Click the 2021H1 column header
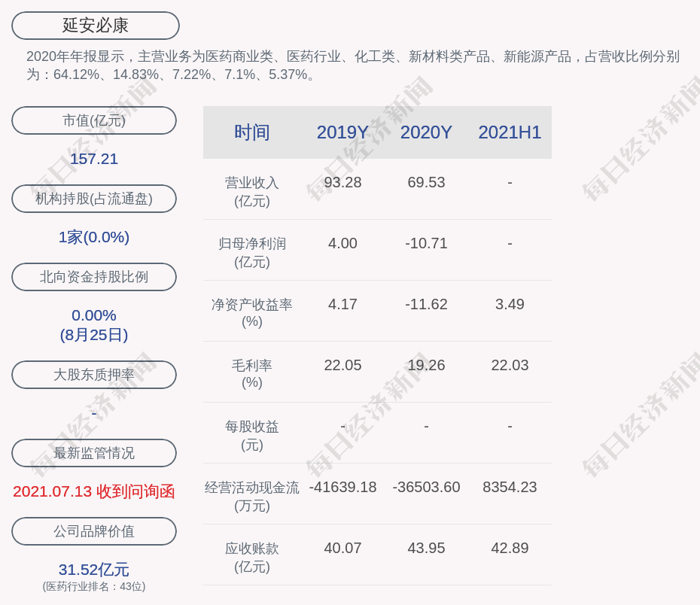 tap(510, 132)
